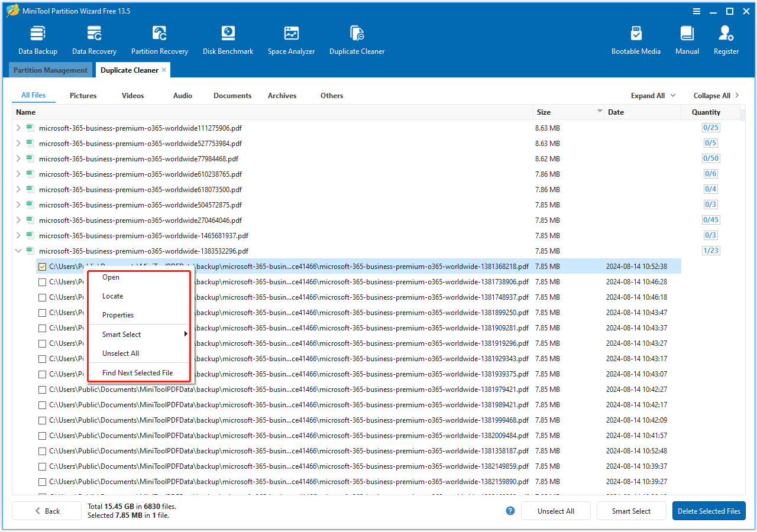Open the Data Backup tool
Screen dimensions: 757x532
[37, 38]
